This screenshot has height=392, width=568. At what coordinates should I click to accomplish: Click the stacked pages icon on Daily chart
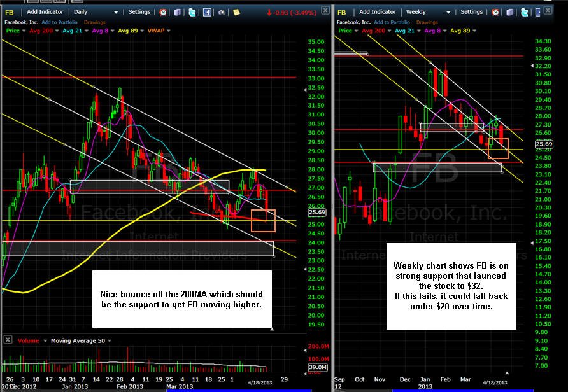178,12
